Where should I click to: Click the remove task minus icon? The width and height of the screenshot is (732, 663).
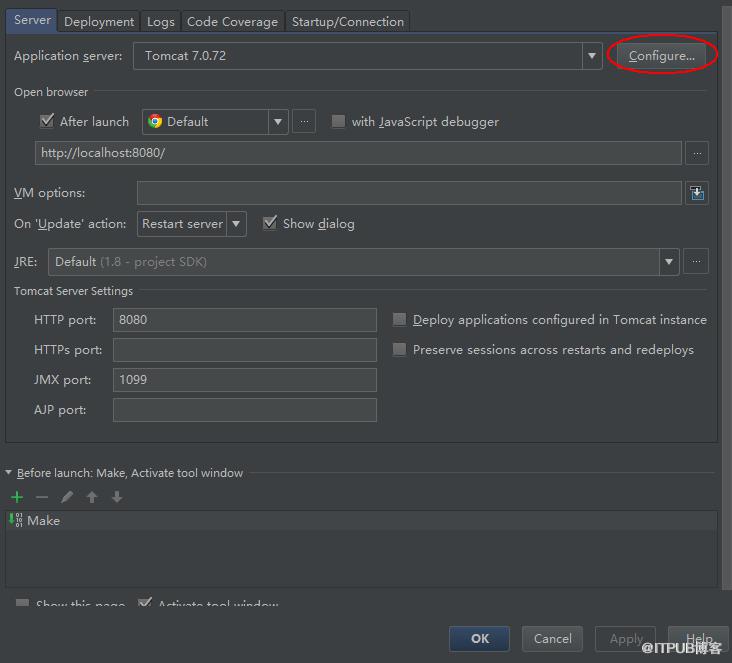(x=42, y=497)
